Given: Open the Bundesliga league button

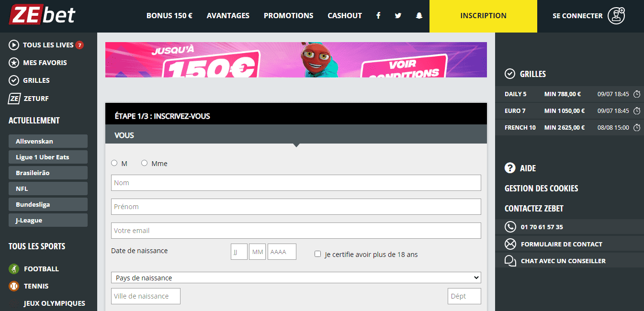Looking at the screenshot, I should click(x=48, y=204).
